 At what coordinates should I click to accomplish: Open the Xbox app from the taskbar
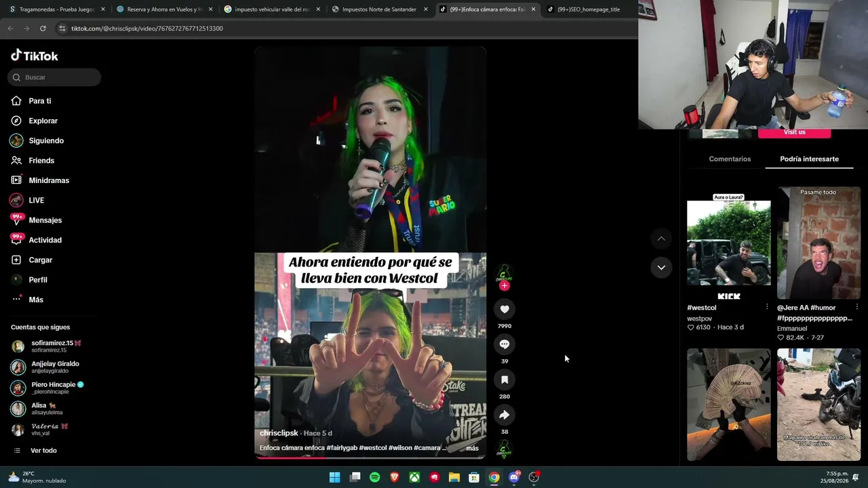coord(414,477)
